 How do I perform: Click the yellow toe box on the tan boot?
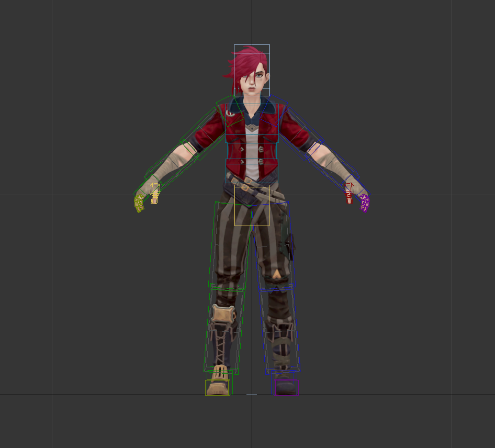(218, 387)
